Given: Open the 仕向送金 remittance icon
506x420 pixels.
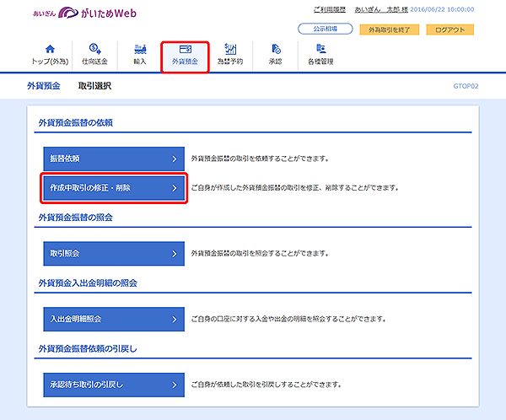Looking at the screenshot, I should pyautogui.click(x=94, y=50).
